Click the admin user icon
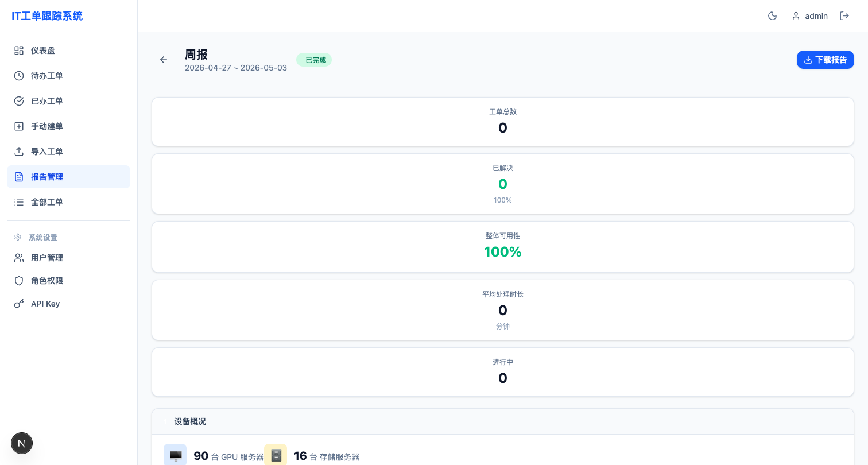This screenshot has width=868, height=465. (x=796, y=16)
